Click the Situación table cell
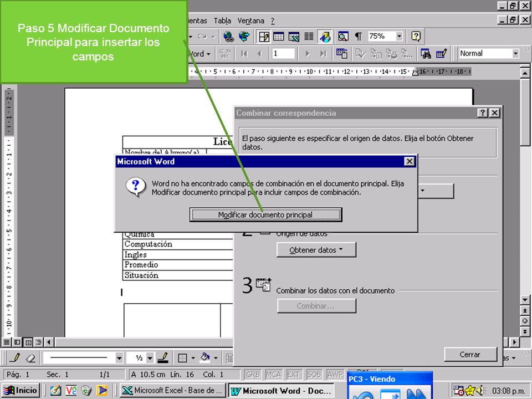 pyautogui.click(x=177, y=275)
